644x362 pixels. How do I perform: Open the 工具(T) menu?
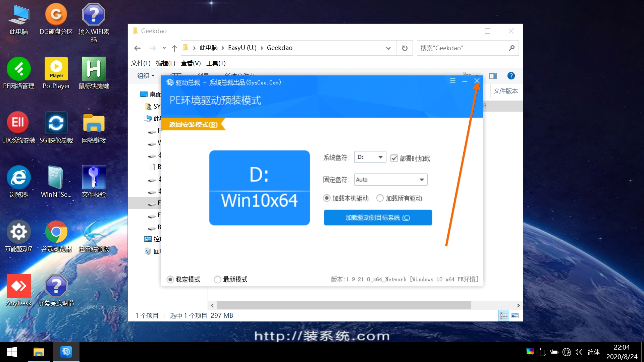coord(216,63)
